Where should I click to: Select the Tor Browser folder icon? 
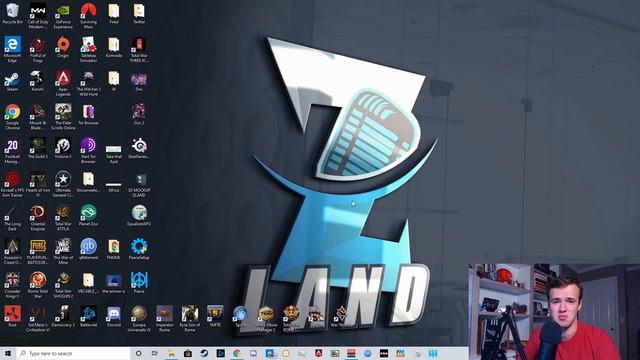(x=88, y=115)
